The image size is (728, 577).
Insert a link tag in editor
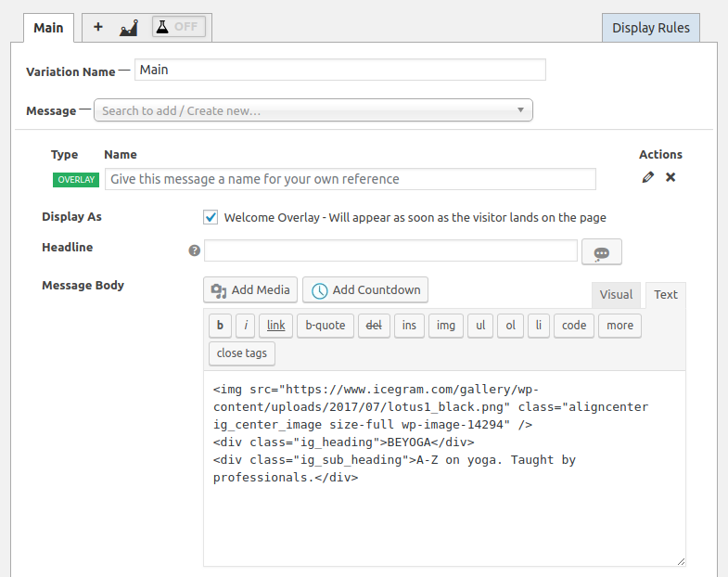pos(275,326)
